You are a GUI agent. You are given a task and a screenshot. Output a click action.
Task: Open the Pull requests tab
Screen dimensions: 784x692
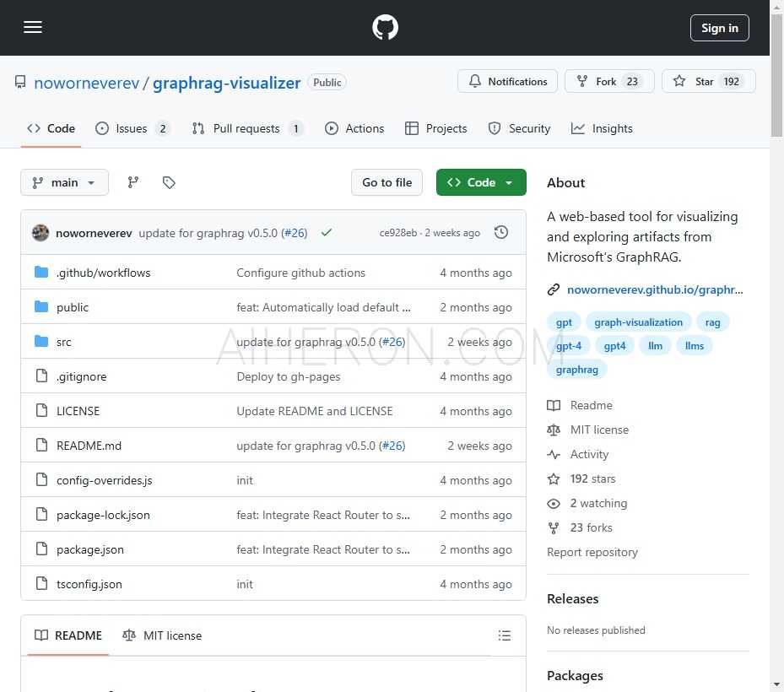coord(247,128)
